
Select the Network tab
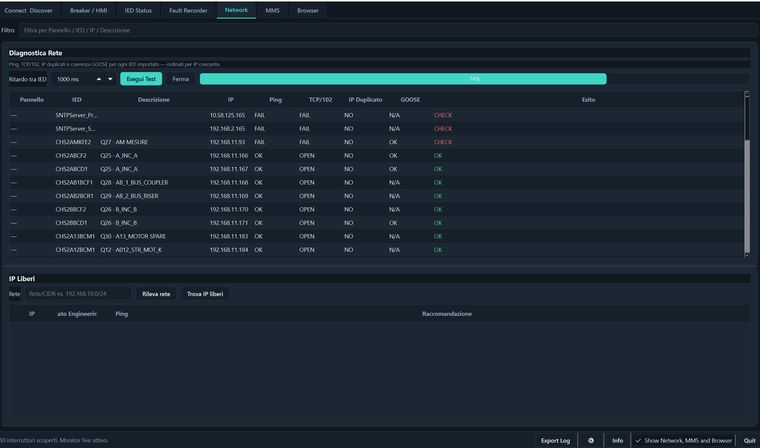236,10
